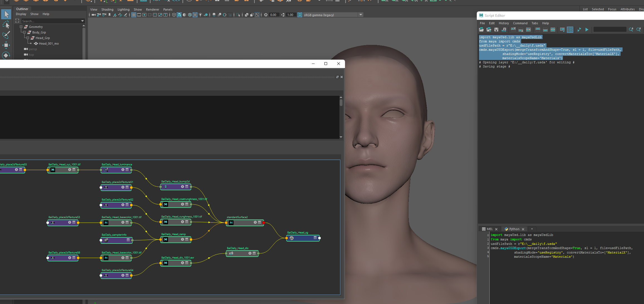Select the Lighting toggle icon in viewport bar
The image size is (644, 304).
tap(201, 15)
